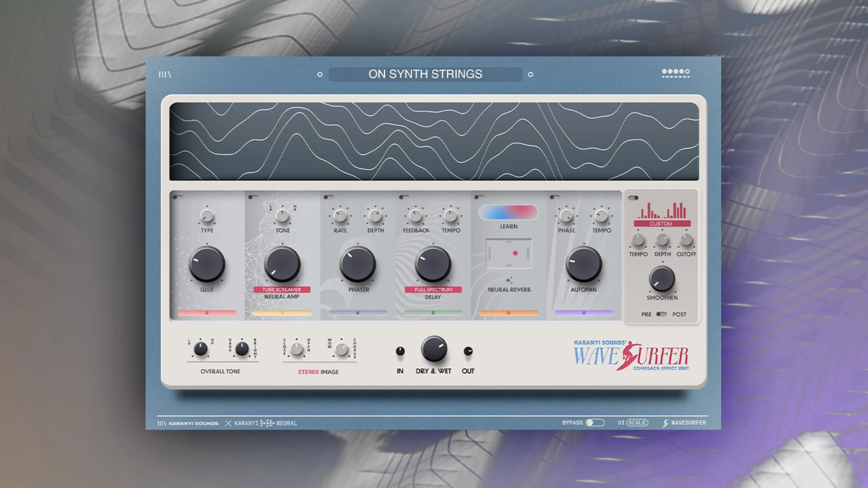This screenshot has width=868, height=488.
Task: Open the TUBE SCREAMER amp type selector
Action: tap(282, 290)
